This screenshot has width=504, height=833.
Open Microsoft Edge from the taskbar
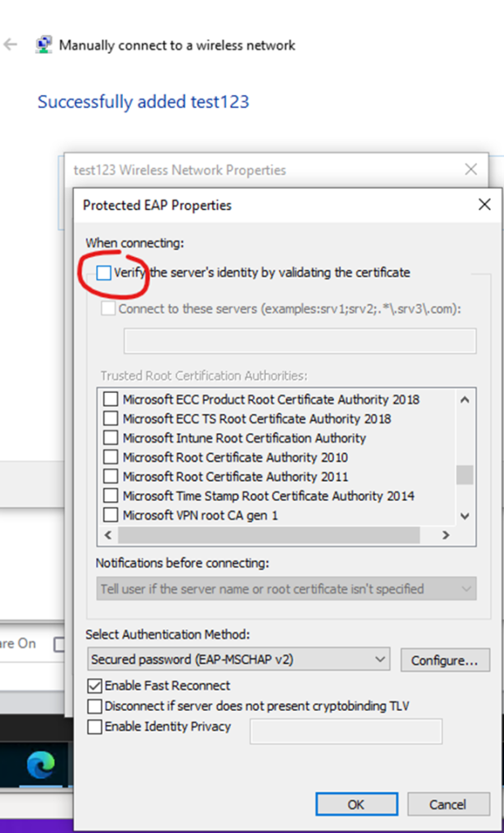41,765
